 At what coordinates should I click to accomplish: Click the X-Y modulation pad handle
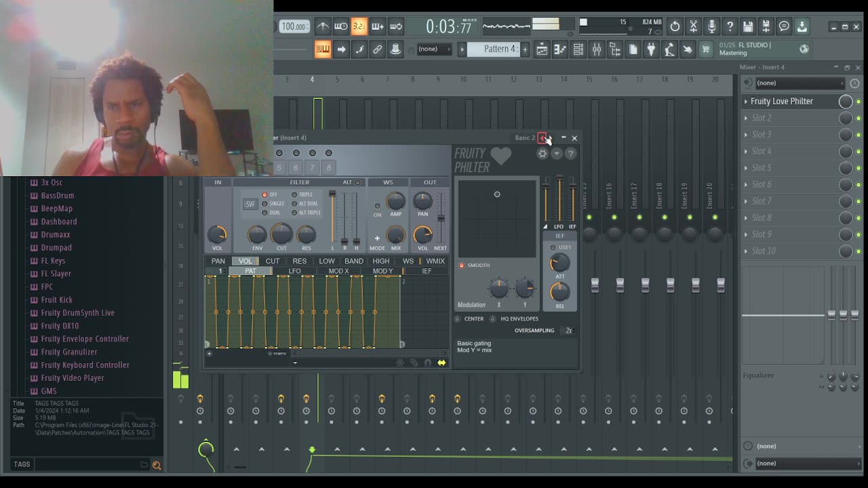click(x=497, y=195)
